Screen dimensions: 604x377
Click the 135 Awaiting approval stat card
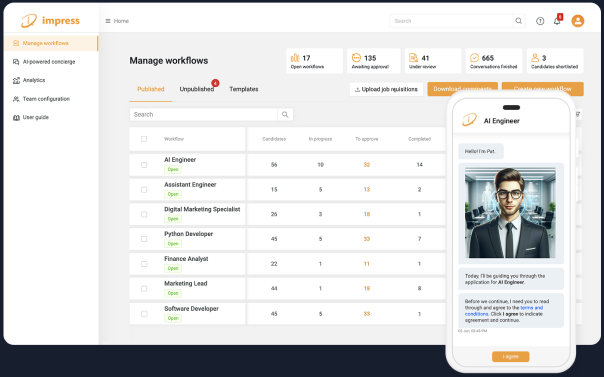click(374, 61)
